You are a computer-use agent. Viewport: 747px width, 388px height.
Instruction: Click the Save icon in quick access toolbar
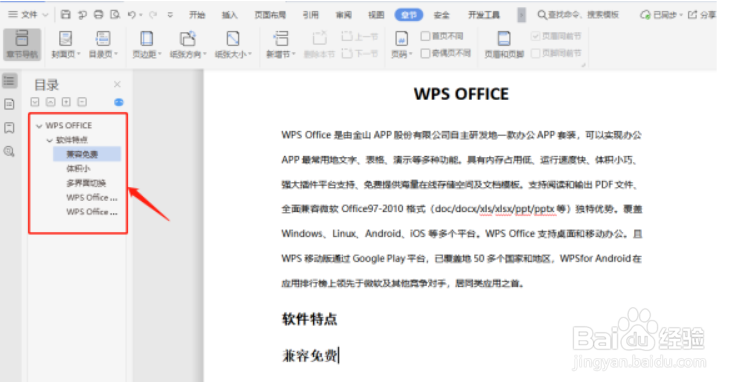point(66,15)
